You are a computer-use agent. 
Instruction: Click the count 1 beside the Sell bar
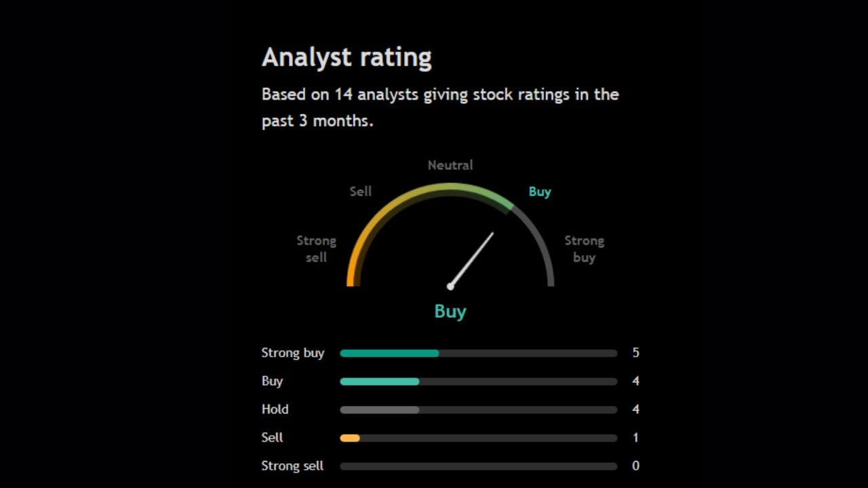(x=635, y=438)
